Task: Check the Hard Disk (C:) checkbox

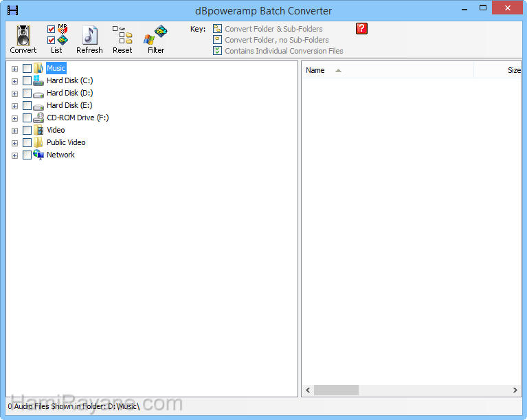Action: pyautogui.click(x=27, y=80)
